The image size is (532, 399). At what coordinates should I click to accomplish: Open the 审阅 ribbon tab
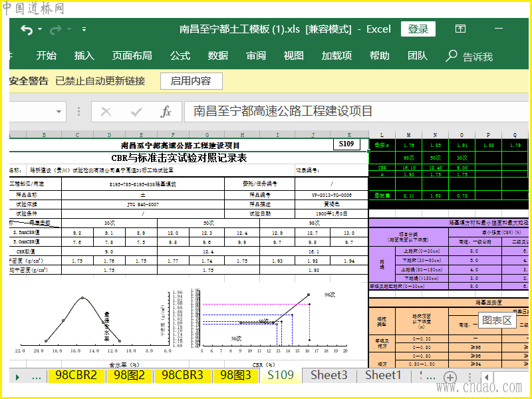[256, 55]
